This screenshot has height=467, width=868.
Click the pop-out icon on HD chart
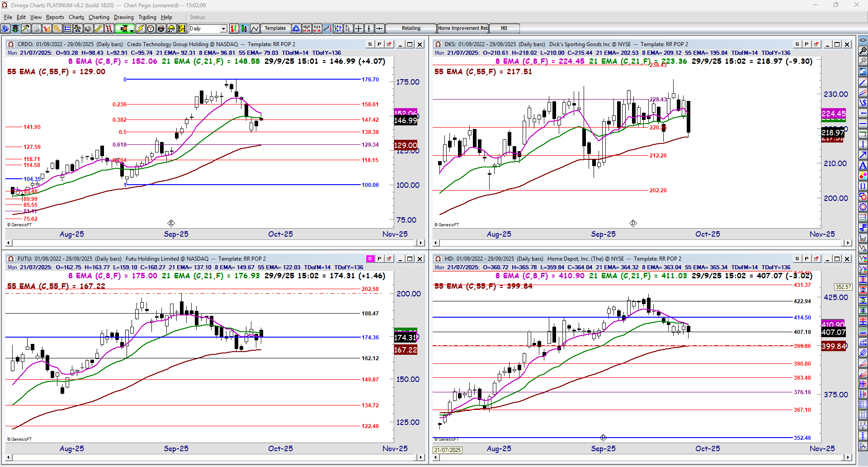[816, 259]
